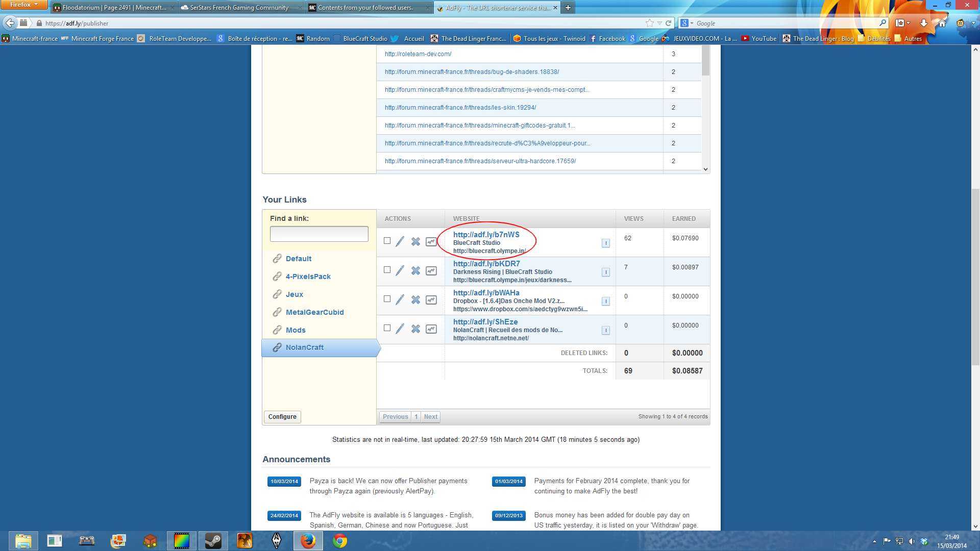Screen dimensions: 980x551
Task: Expand Google search engine selector dropdown
Action: 687,23
